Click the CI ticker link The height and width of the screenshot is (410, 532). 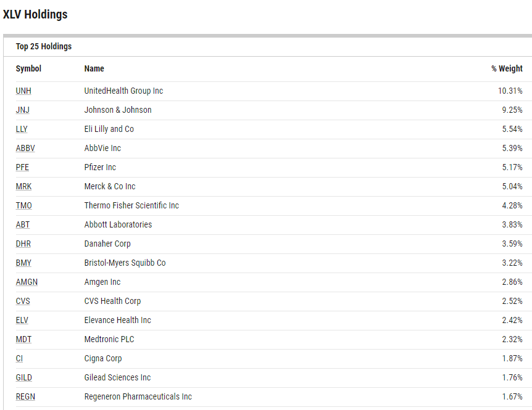pos(19,359)
